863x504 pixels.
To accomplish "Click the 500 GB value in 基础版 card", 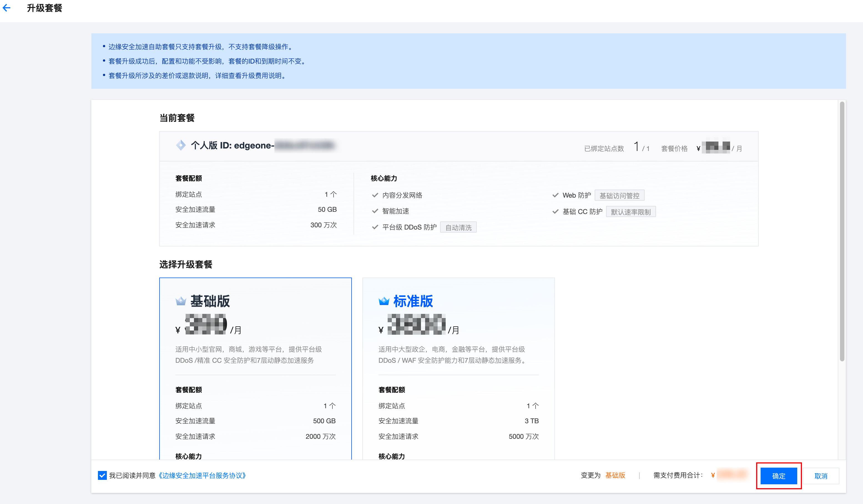I will coord(324,421).
